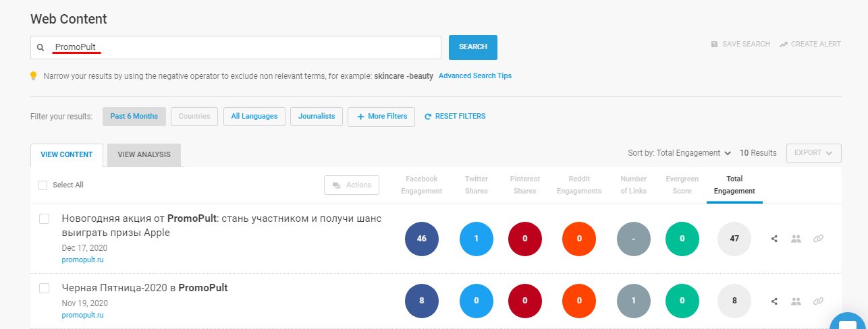Screen dimensions: 868x329
Task: Click the Dec 17, 2020 date text
Action: pos(84,248)
